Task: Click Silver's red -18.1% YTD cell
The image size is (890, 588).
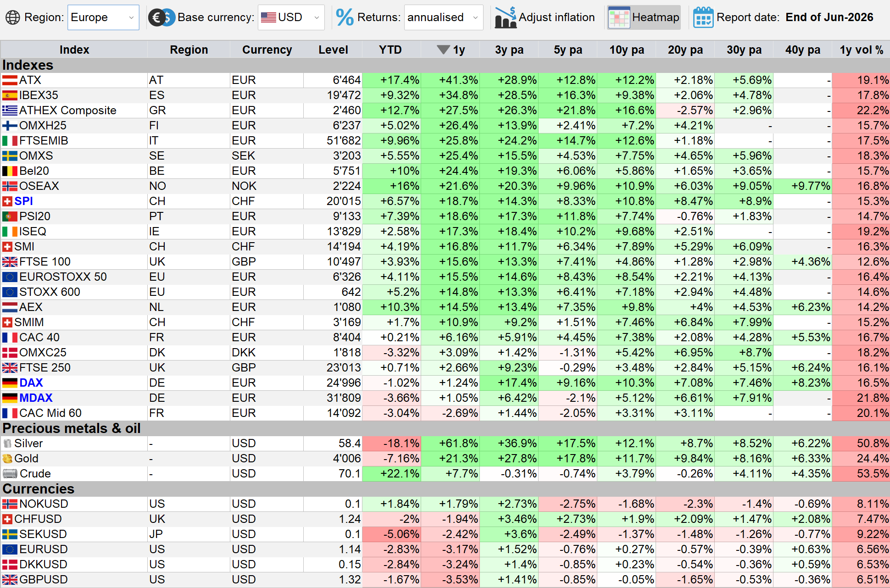Action: coord(391,444)
